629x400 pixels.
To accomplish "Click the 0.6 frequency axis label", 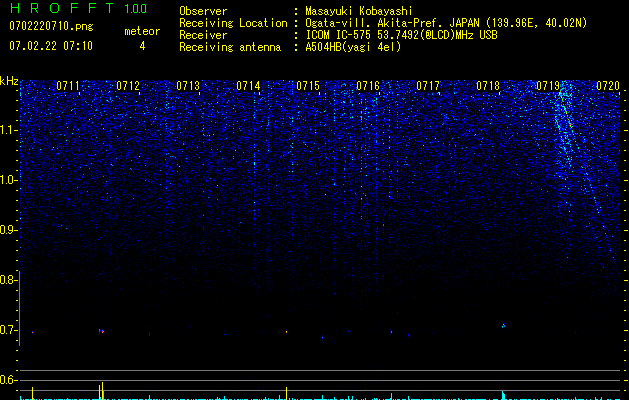I will click(x=8, y=380).
